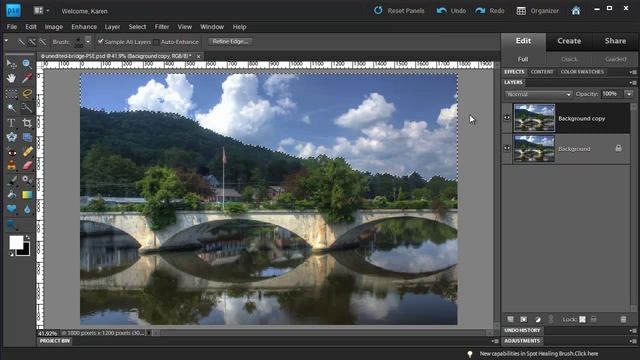Image resolution: width=640 pixels, height=360 pixels.
Task: Select the Cookie Cutter tool
Action: [x=11, y=137]
